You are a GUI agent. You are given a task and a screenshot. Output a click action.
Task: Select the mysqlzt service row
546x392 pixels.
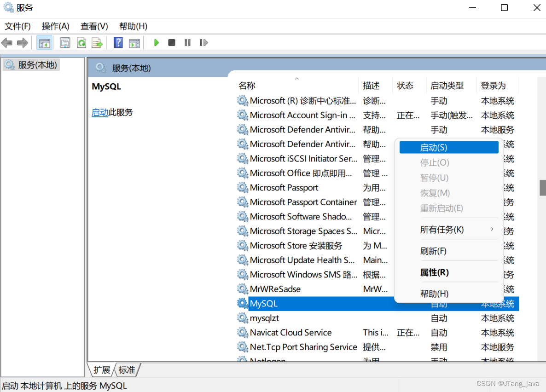(x=378, y=318)
